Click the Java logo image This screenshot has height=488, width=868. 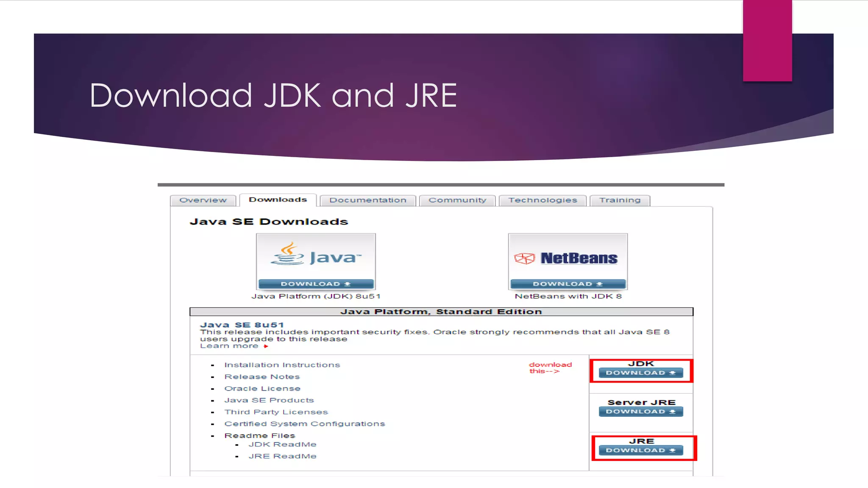(x=316, y=256)
